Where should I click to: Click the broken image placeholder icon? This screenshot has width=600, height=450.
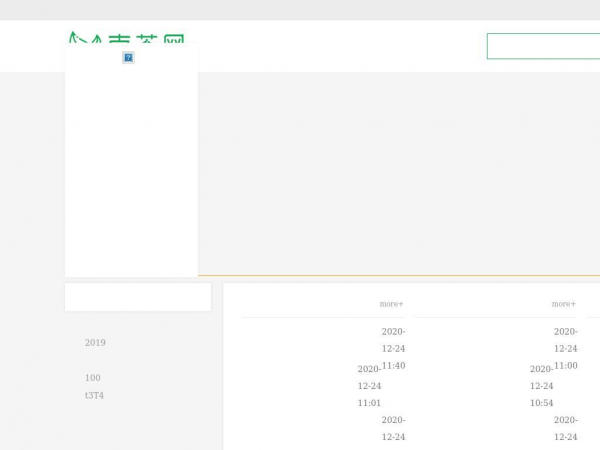pyautogui.click(x=128, y=57)
